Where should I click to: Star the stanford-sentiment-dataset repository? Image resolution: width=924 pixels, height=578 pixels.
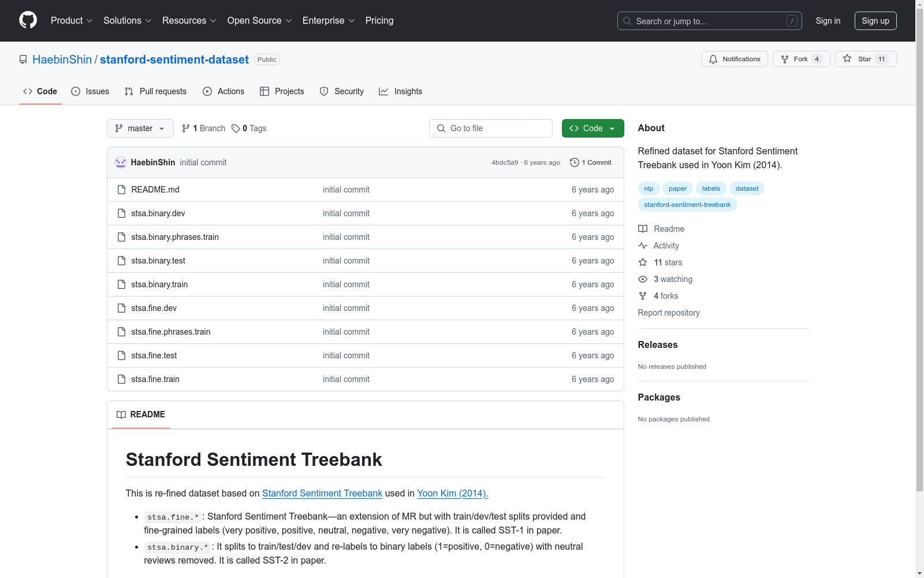pos(860,58)
